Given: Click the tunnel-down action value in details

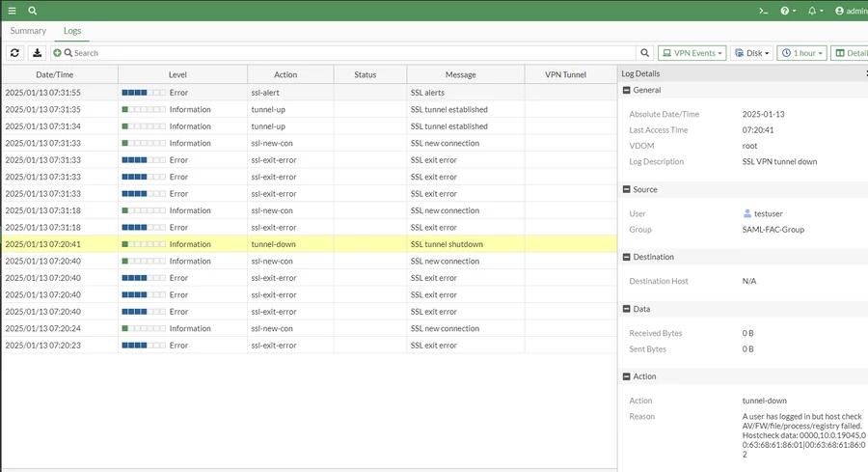Looking at the screenshot, I should point(765,401).
